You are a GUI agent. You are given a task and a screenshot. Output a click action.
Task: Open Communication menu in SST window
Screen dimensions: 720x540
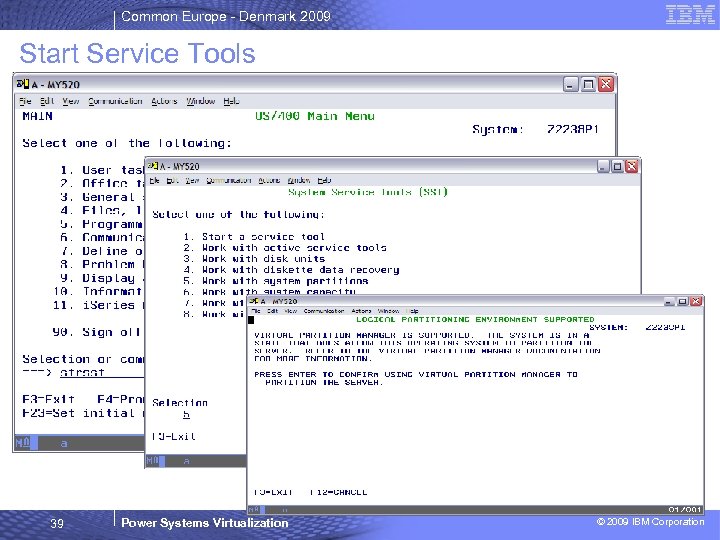click(229, 180)
